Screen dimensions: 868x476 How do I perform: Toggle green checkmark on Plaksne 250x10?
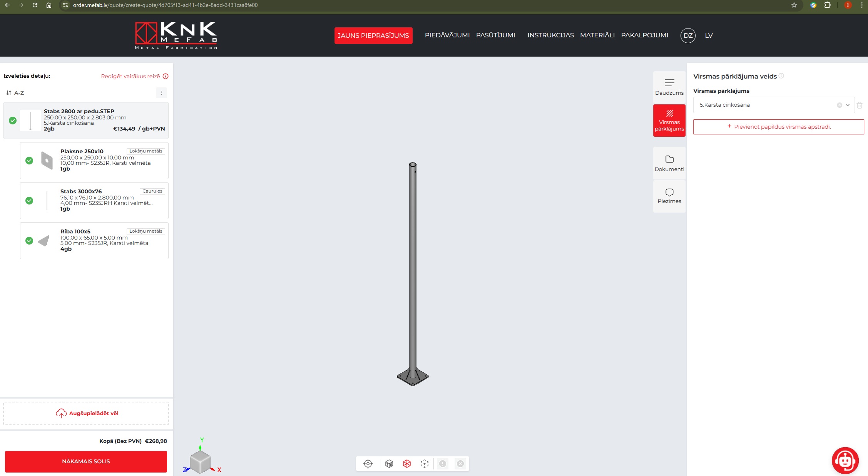coord(29,161)
